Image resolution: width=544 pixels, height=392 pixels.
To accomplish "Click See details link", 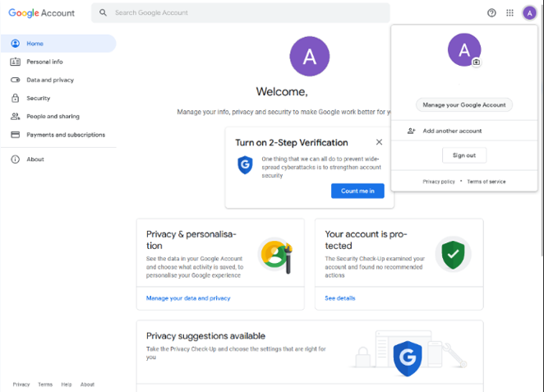I will coord(340,298).
